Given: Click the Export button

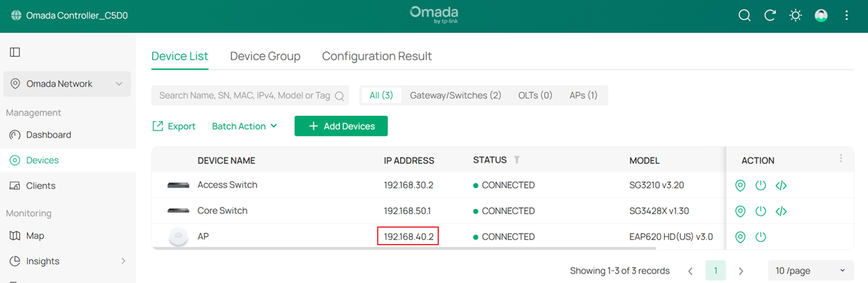Looking at the screenshot, I should coord(174,126).
